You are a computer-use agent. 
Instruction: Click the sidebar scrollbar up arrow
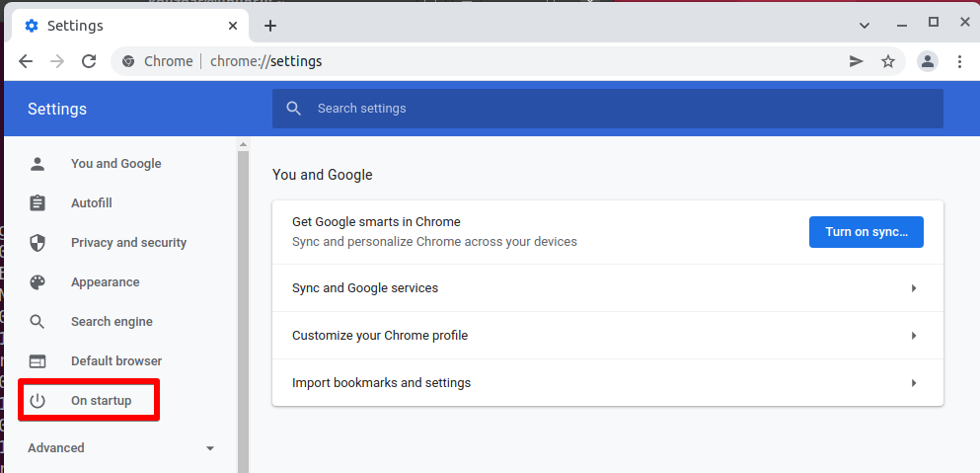(243, 144)
